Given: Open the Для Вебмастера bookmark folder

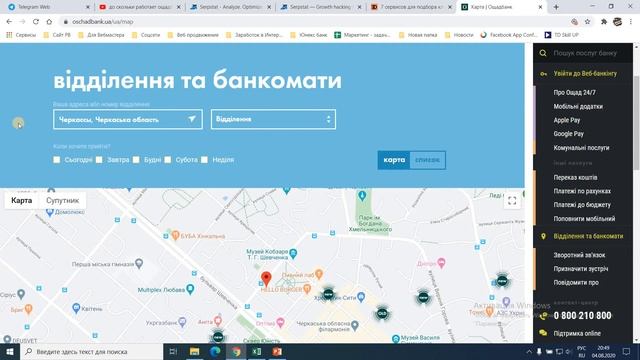Looking at the screenshot, I should pyautogui.click(x=102, y=35).
